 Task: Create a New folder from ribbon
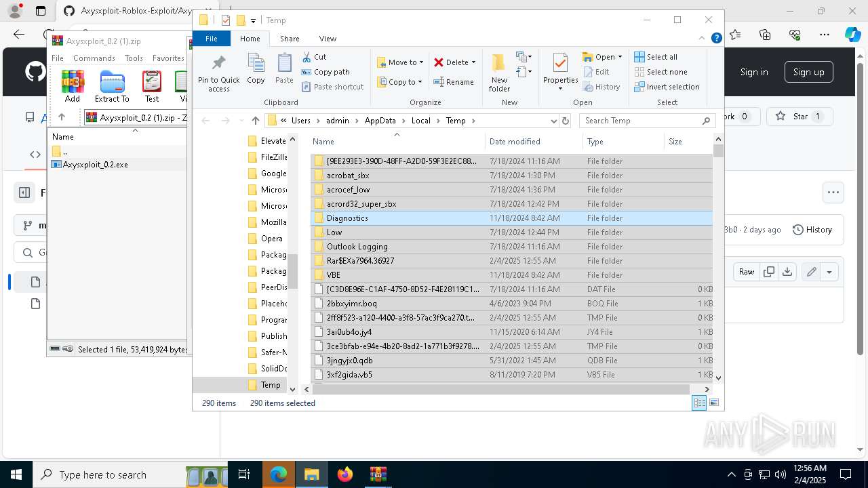[499, 73]
